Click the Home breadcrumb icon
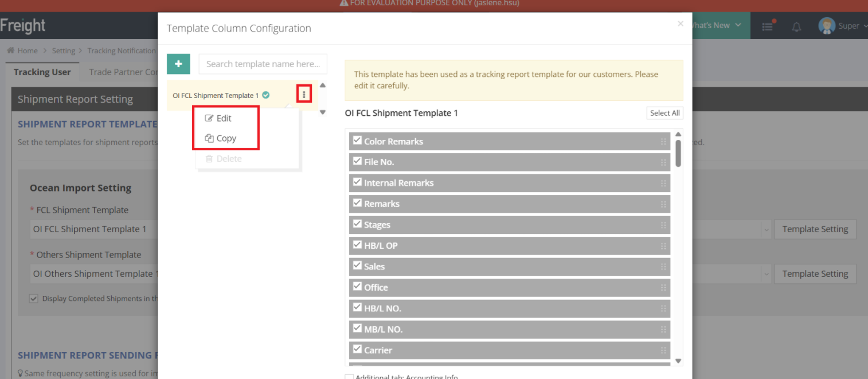The height and width of the screenshot is (379, 868). tap(10, 50)
